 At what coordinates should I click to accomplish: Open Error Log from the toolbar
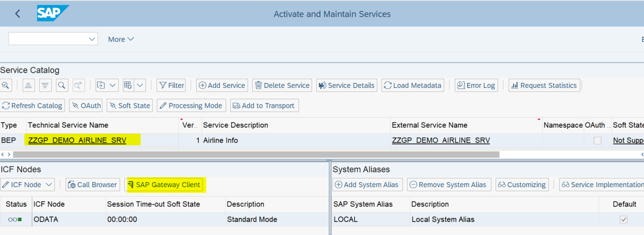click(x=475, y=85)
